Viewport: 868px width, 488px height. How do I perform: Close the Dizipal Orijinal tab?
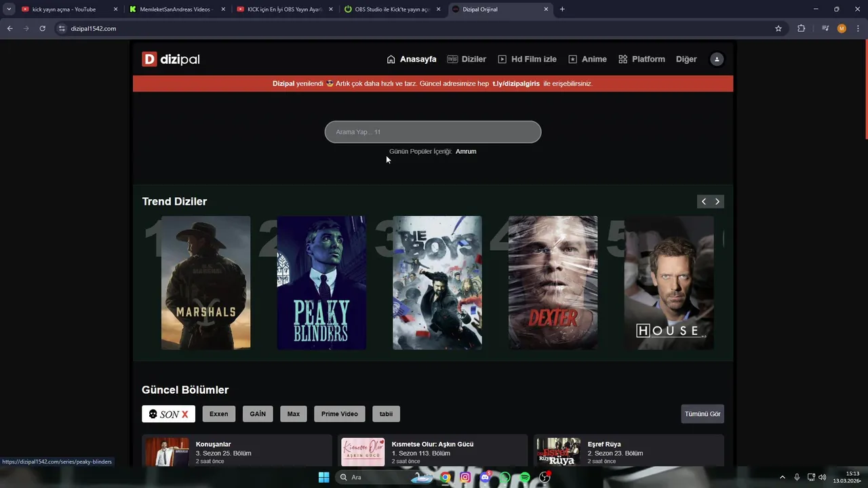(x=547, y=9)
